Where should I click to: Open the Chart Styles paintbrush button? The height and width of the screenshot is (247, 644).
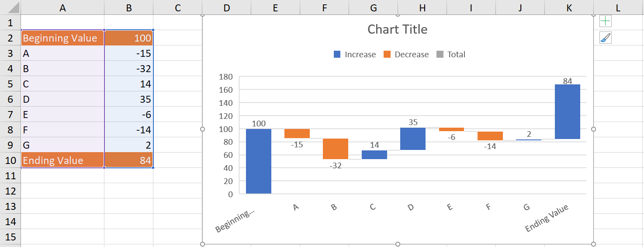[606, 38]
